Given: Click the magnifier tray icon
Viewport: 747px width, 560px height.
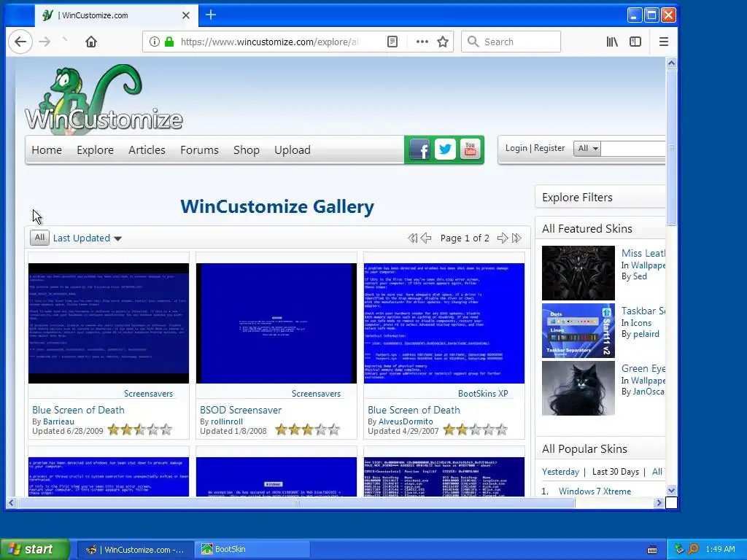Looking at the screenshot, I should (693, 549).
